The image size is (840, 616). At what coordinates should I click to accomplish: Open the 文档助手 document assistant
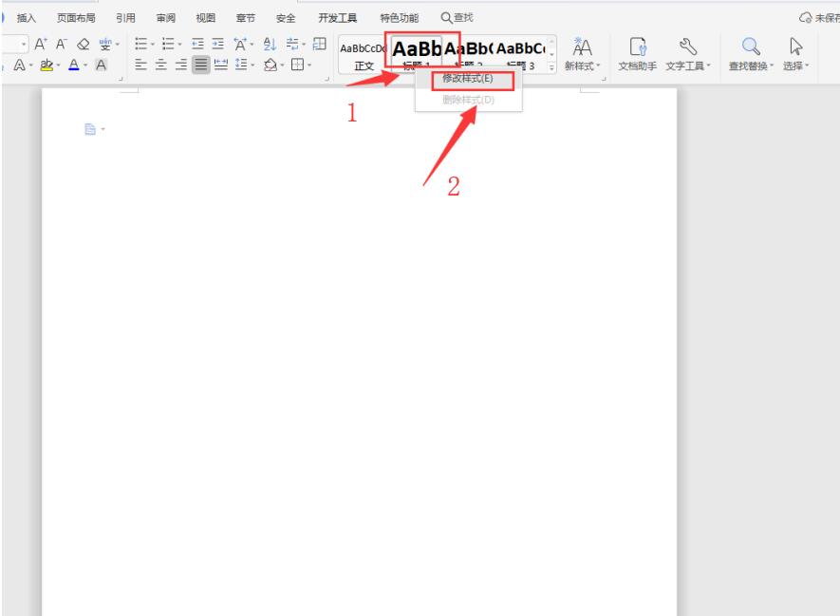(639, 53)
